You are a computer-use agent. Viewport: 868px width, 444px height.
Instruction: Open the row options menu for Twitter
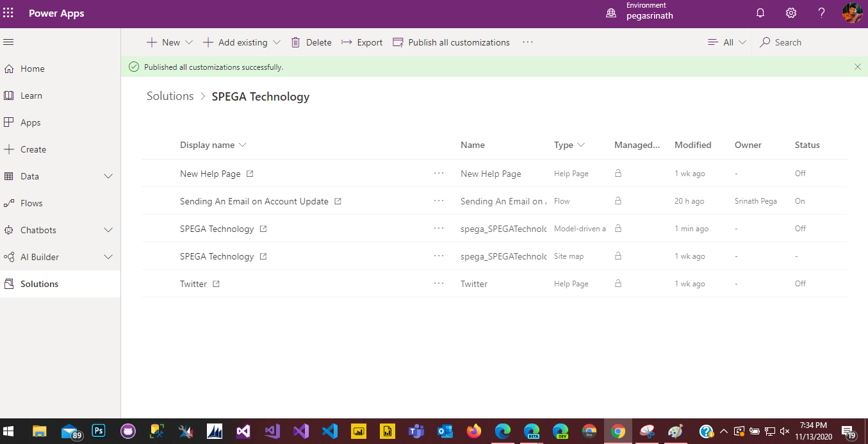click(439, 283)
